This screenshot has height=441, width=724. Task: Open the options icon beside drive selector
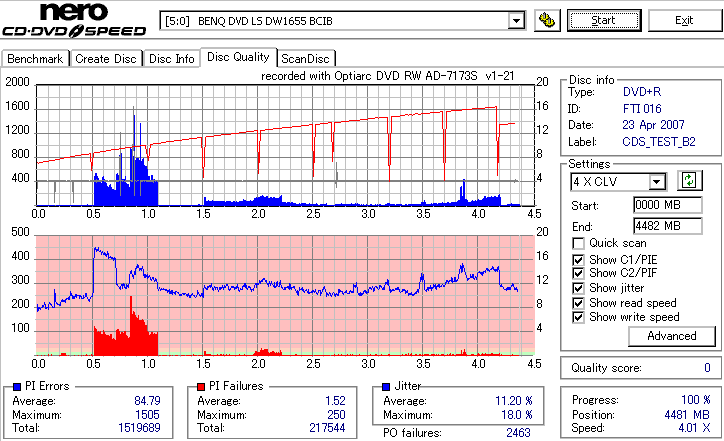[x=547, y=20]
